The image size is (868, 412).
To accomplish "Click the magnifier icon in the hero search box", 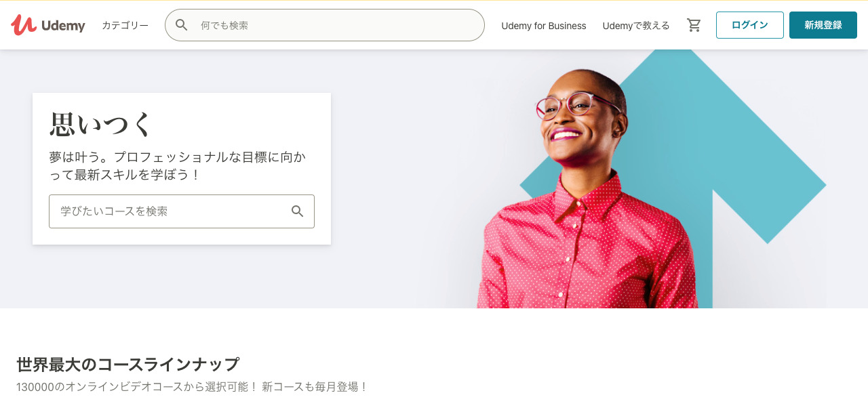I will 298,211.
